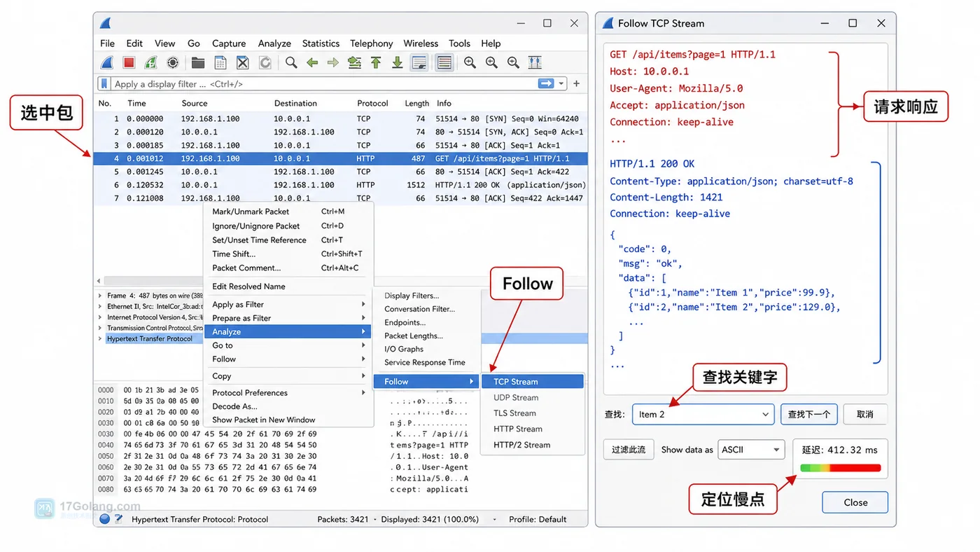Click the 查找下一个 button
The height and width of the screenshot is (552, 980).
click(809, 414)
